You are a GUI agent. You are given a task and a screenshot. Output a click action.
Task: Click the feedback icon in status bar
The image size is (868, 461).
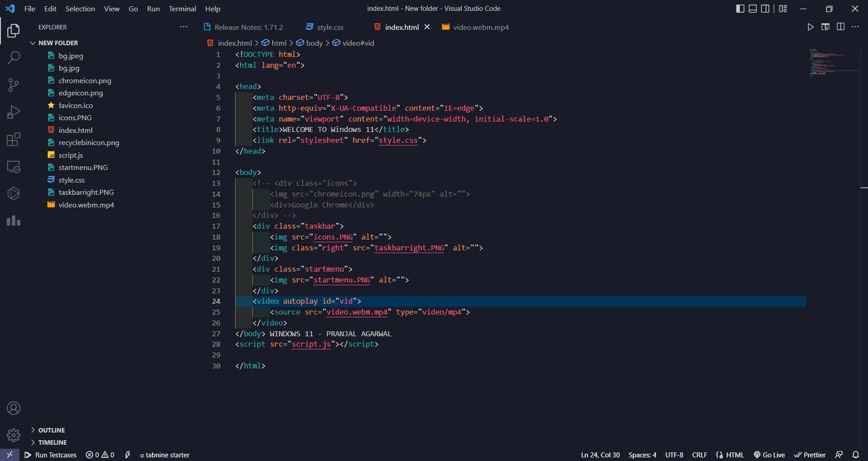click(x=838, y=455)
